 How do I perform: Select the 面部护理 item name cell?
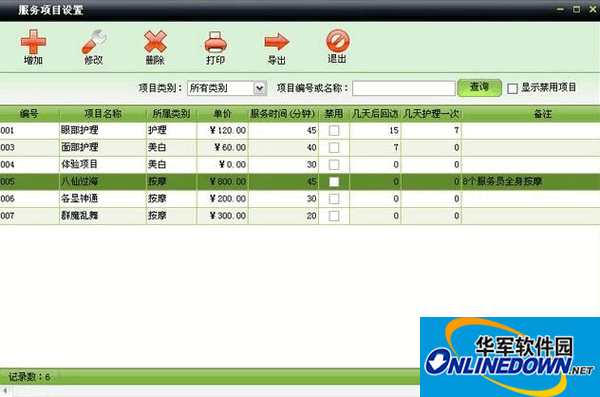tap(103, 147)
